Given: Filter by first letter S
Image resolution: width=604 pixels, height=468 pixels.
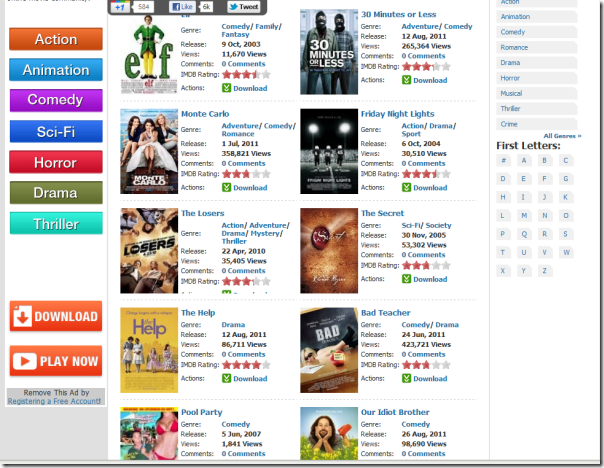Looking at the screenshot, I should (x=565, y=234).
